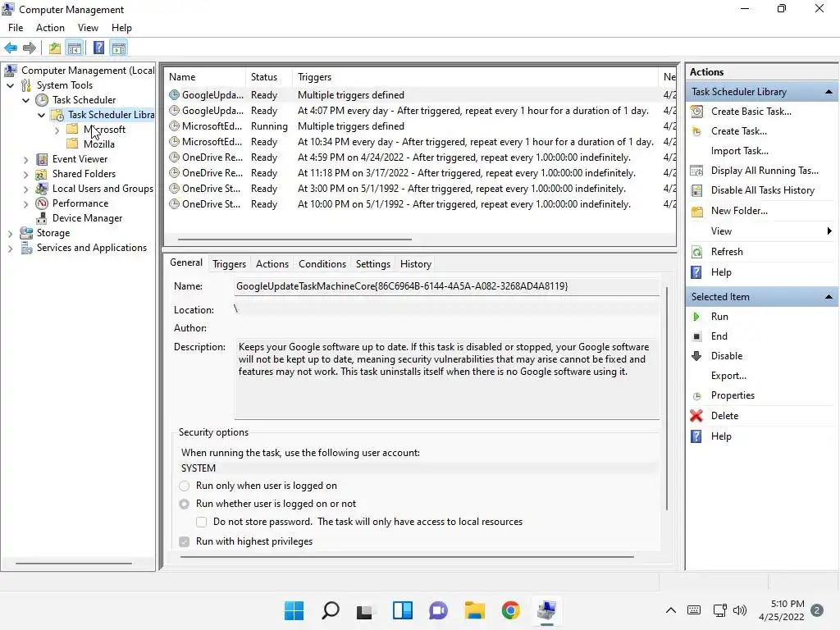Open the Chat app on the taskbar
The height and width of the screenshot is (630, 840).
point(438,610)
